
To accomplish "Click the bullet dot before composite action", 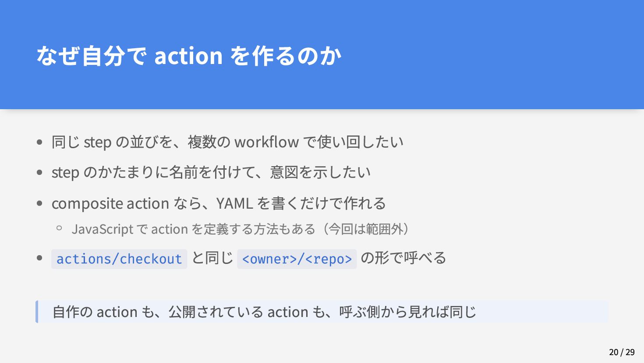I will (x=40, y=203).
